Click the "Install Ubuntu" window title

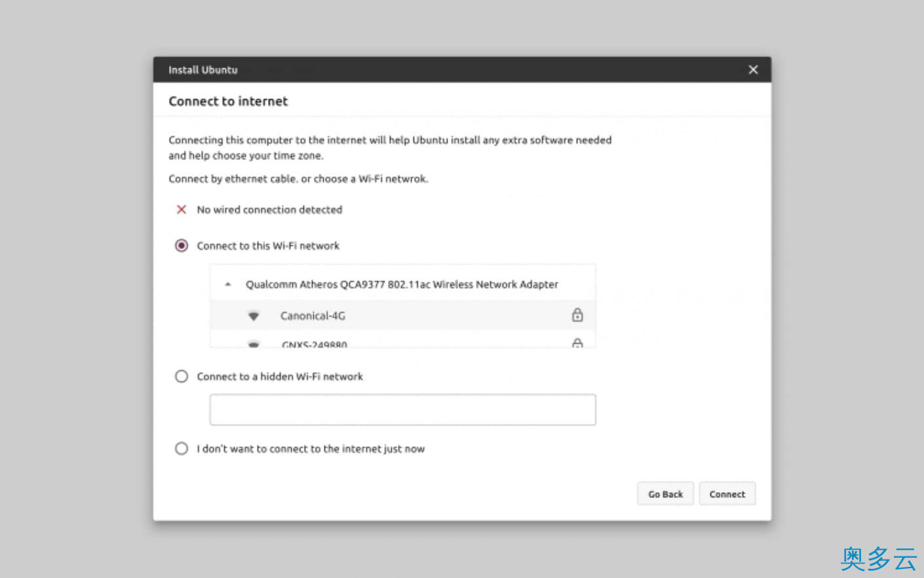click(203, 69)
